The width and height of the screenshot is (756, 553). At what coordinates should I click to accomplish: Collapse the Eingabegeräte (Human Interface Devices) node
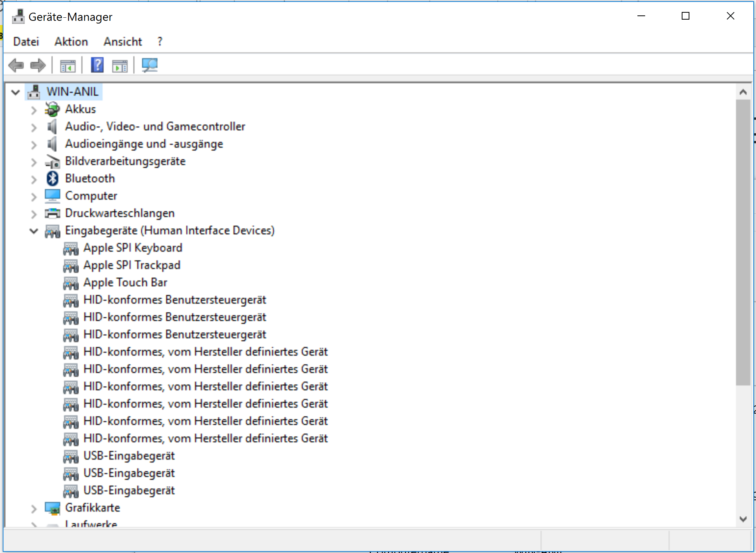(x=34, y=231)
